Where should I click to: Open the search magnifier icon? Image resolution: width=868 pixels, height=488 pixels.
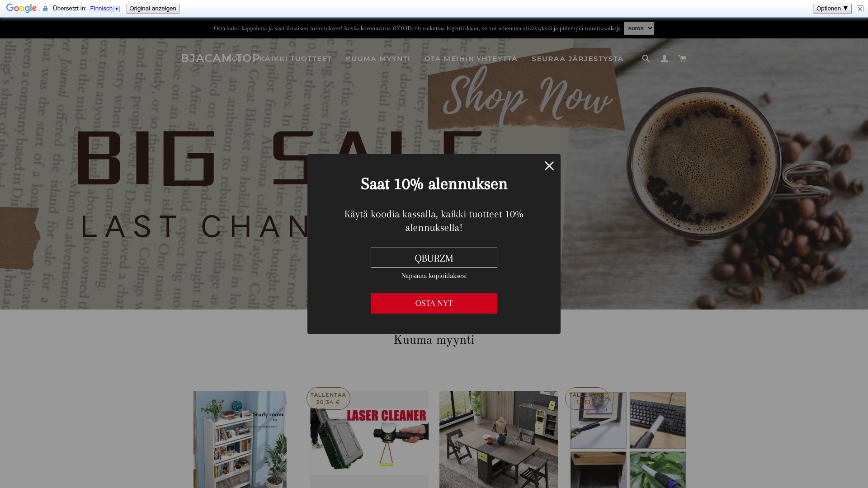(646, 58)
